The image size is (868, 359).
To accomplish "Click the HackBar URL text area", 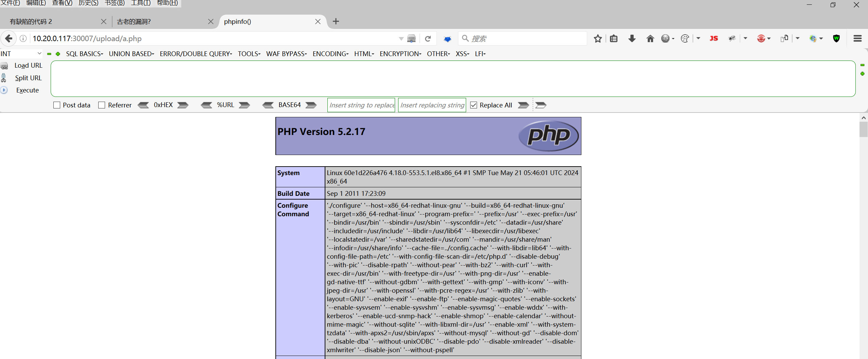I will point(453,79).
